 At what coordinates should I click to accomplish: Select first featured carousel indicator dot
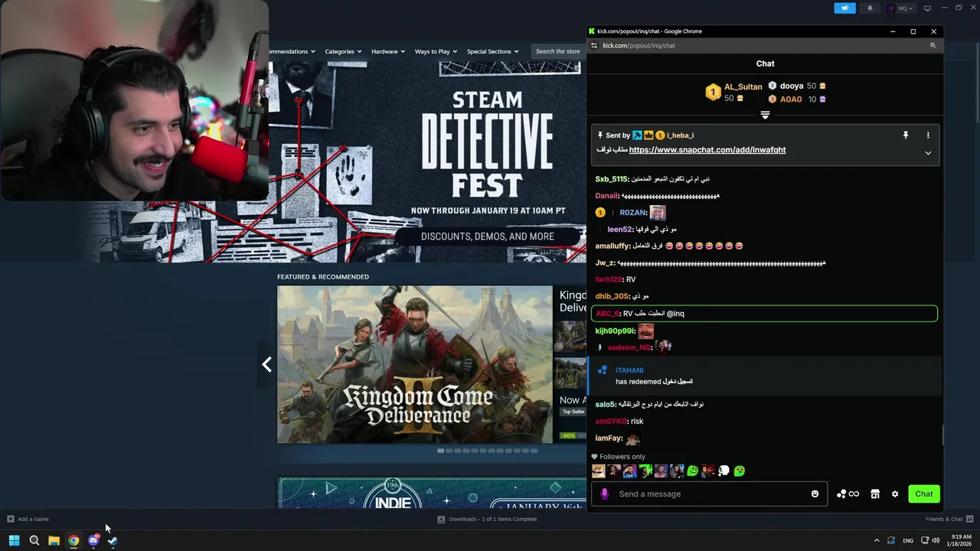coord(441,451)
